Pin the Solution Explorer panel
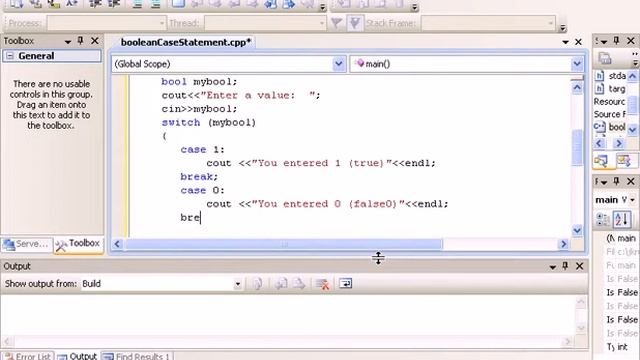 (616, 41)
